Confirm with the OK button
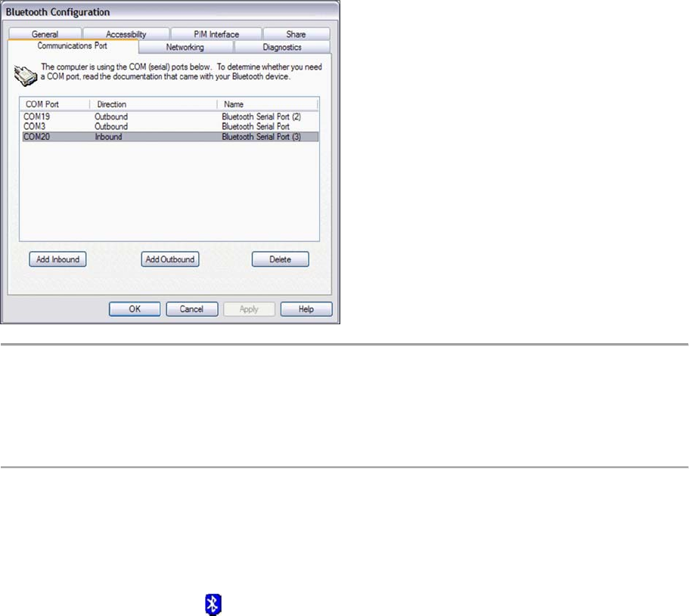 pyautogui.click(x=135, y=309)
